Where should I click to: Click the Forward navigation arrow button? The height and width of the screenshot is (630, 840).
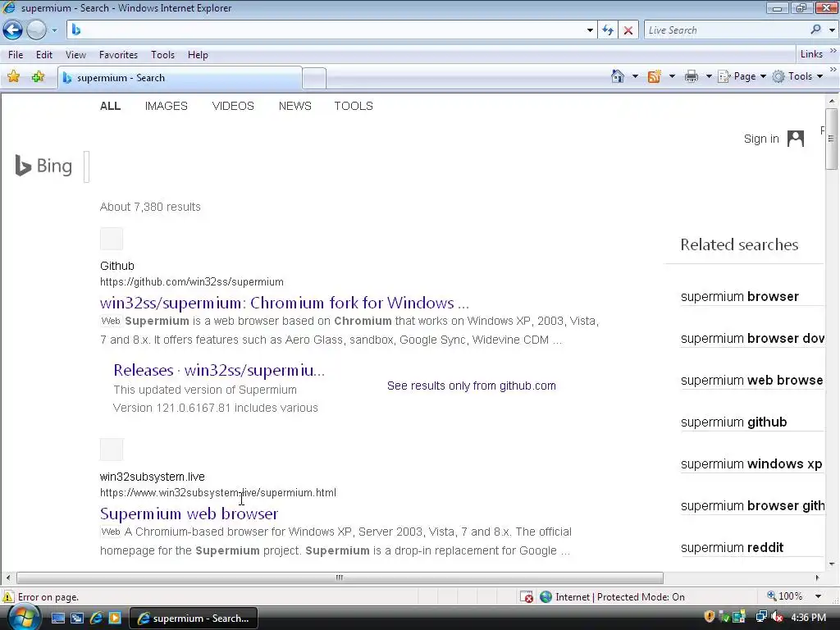pos(36,30)
